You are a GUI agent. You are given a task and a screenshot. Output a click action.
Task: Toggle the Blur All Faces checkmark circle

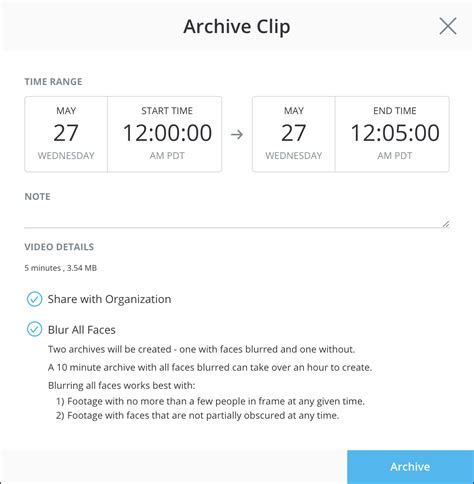[34, 329]
